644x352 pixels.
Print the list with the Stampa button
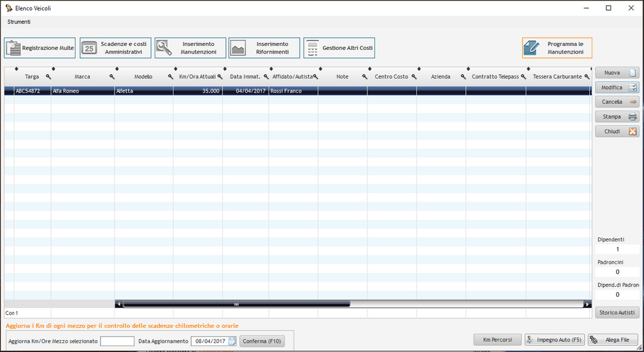pos(617,116)
